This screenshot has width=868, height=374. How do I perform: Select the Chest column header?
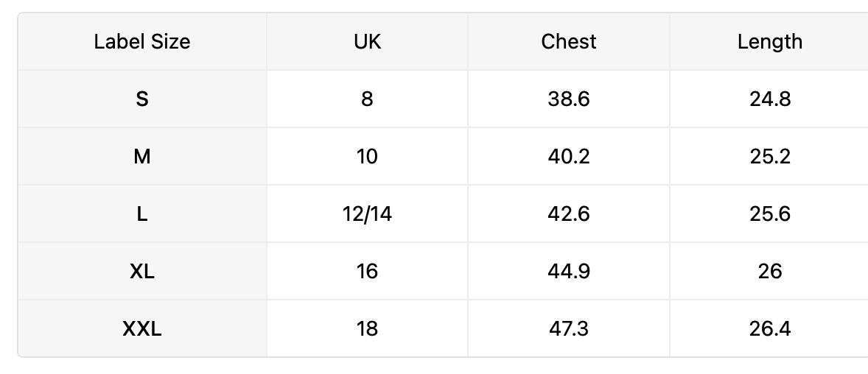[569, 41]
